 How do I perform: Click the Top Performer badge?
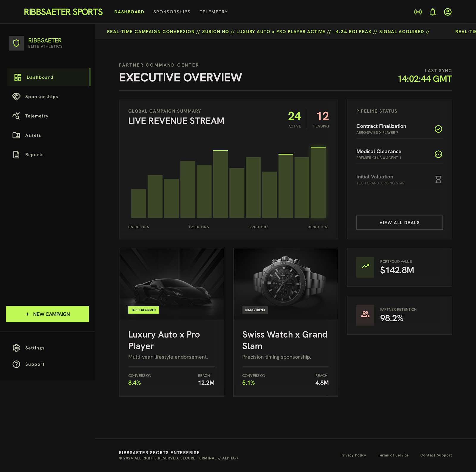click(x=143, y=310)
